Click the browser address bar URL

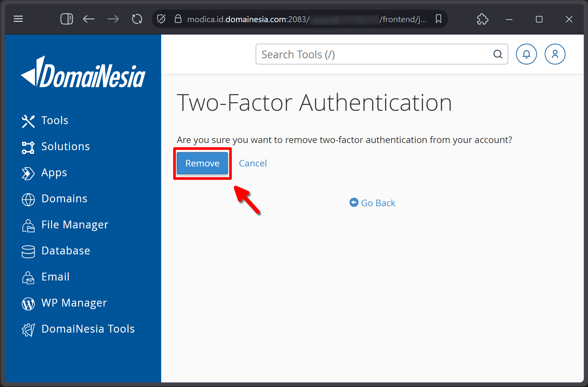[x=306, y=19]
